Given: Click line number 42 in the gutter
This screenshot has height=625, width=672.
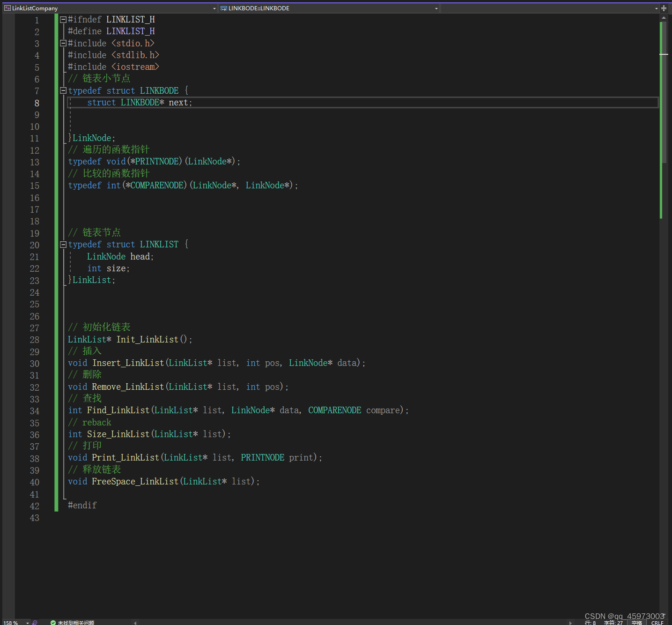Looking at the screenshot, I should (x=35, y=506).
